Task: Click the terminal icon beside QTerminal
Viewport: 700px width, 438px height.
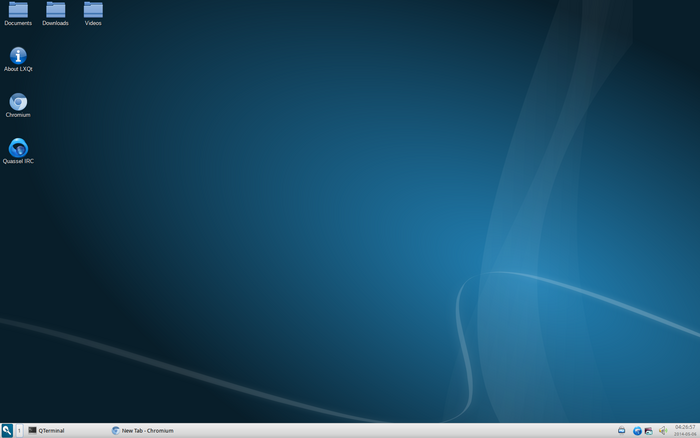Action: point(32,430)
